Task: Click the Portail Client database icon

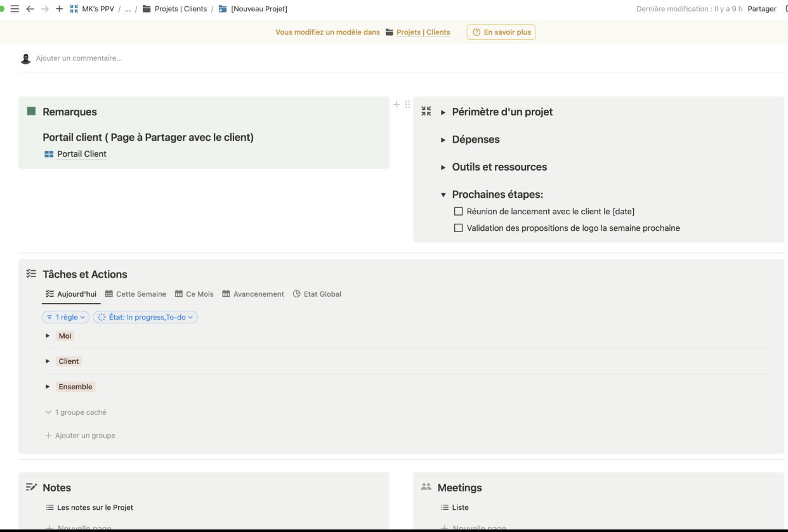Action: 49,153
